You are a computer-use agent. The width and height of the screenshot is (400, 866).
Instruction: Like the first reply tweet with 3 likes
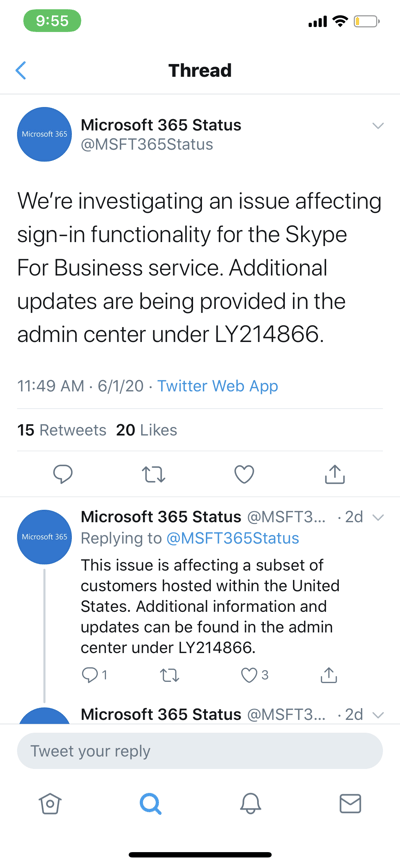(255, 675)
